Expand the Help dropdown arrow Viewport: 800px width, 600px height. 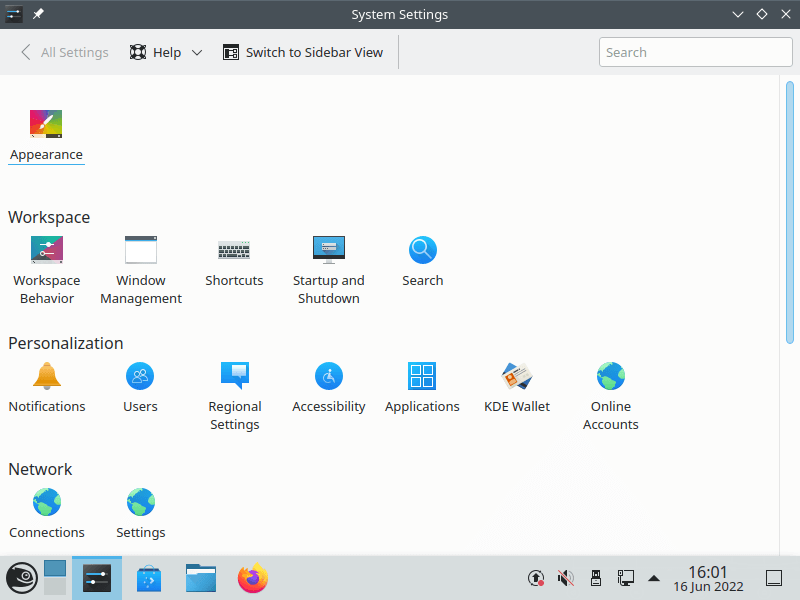pos(197,53)
